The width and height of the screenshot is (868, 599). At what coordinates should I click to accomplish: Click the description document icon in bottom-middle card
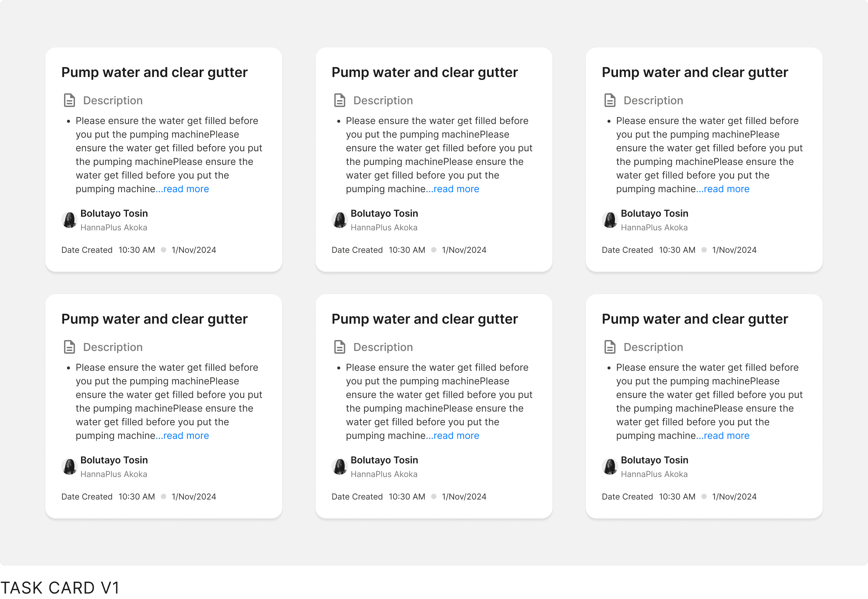pyautogui.click(x=340, y=347)
